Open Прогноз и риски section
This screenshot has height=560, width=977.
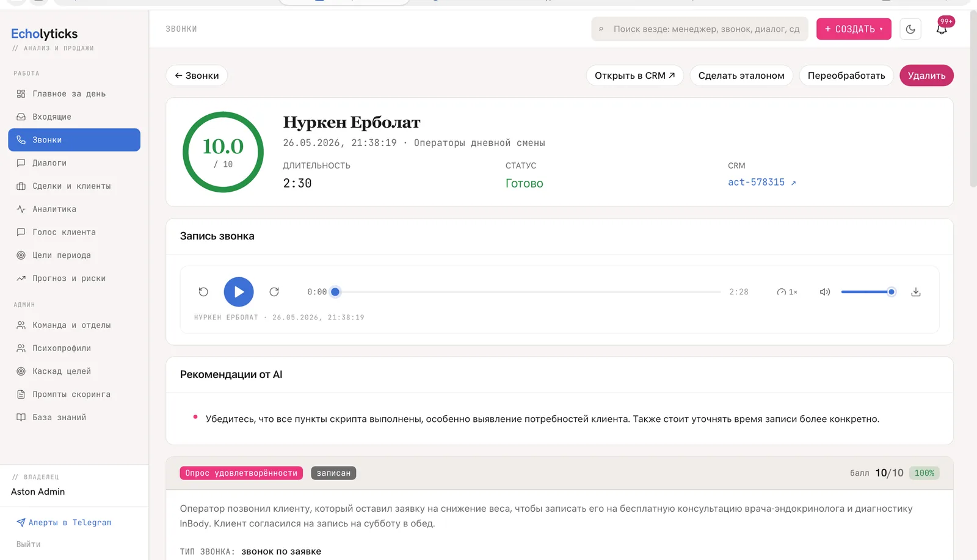tap(74, 278)
